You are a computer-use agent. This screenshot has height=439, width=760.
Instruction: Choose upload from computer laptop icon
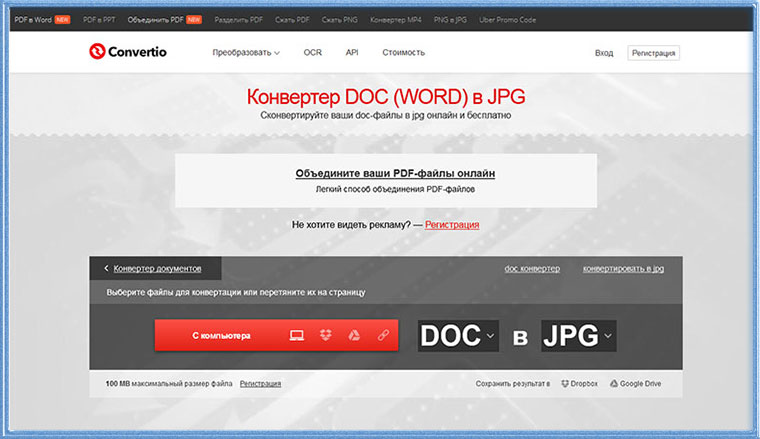coord(296,336)
